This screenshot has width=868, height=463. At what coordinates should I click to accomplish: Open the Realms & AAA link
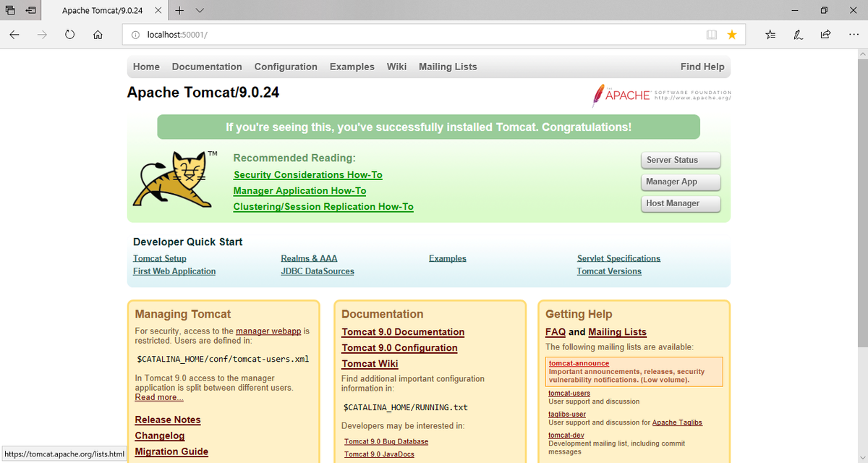click(309, 258)
